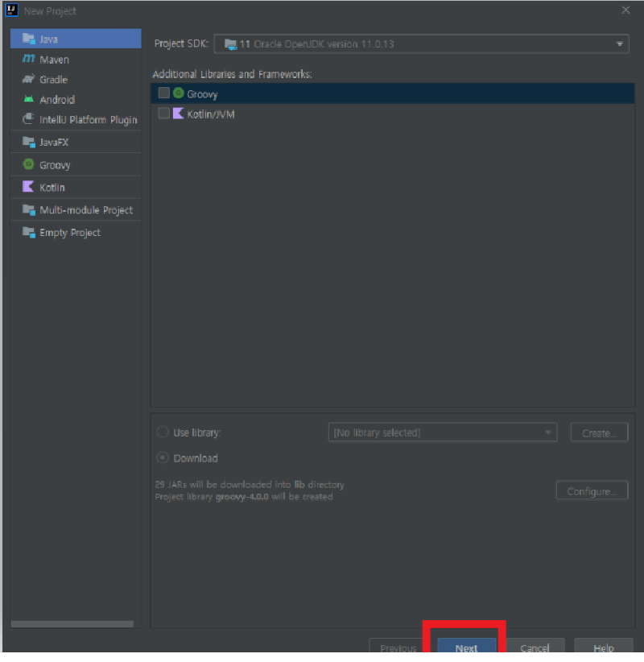The width and height of the screenshot is (644, 662).
Task: Click the IntelliJ logo in title bar
Action: pos(12,10)
